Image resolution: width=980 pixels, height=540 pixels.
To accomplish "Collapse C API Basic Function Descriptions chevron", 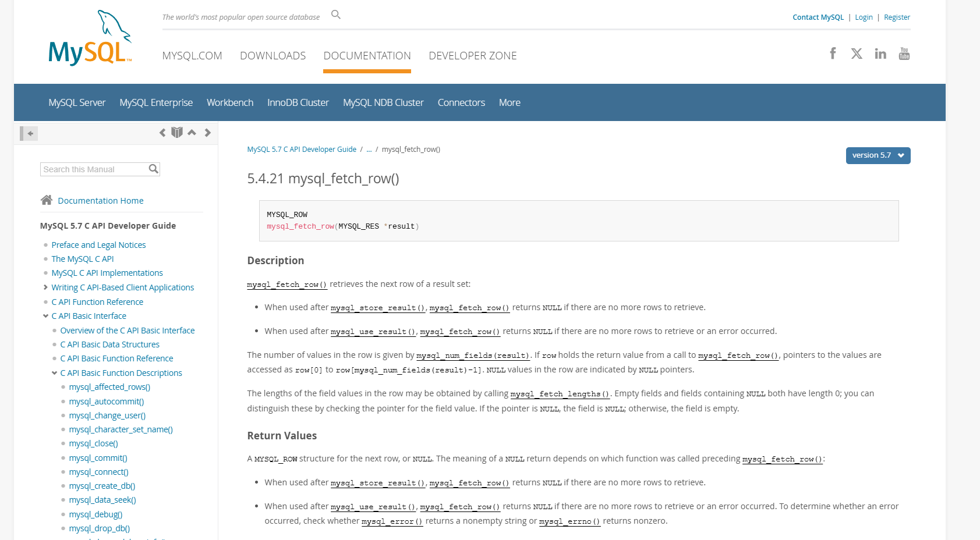I will pyautogui.click(x=54, y=373).
